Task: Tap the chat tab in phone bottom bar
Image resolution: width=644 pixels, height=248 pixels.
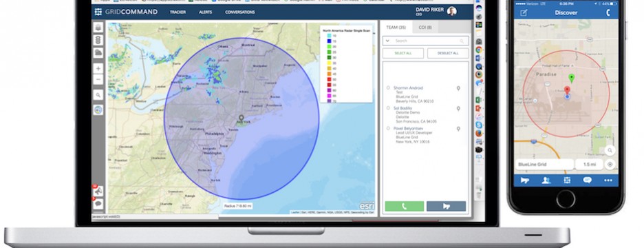Action: 588,180
